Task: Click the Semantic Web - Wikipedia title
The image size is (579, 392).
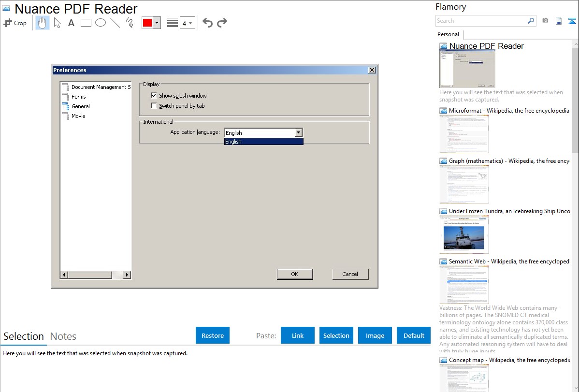Action: point(509,261)
